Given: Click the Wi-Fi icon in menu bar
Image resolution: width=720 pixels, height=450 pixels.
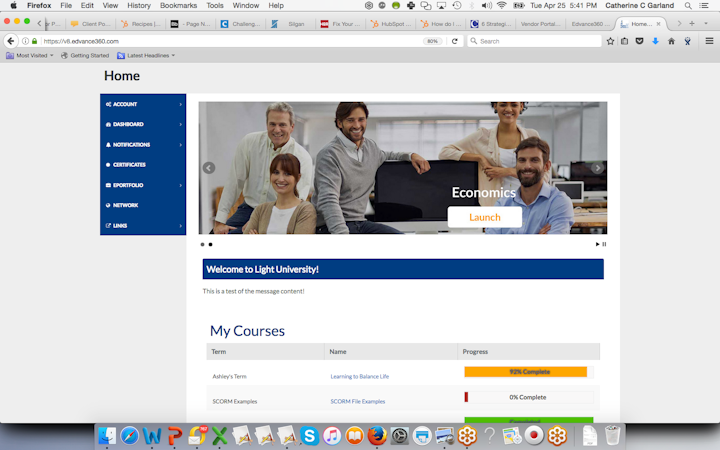Looking at the screenshot, I should (x=502, y=6).
